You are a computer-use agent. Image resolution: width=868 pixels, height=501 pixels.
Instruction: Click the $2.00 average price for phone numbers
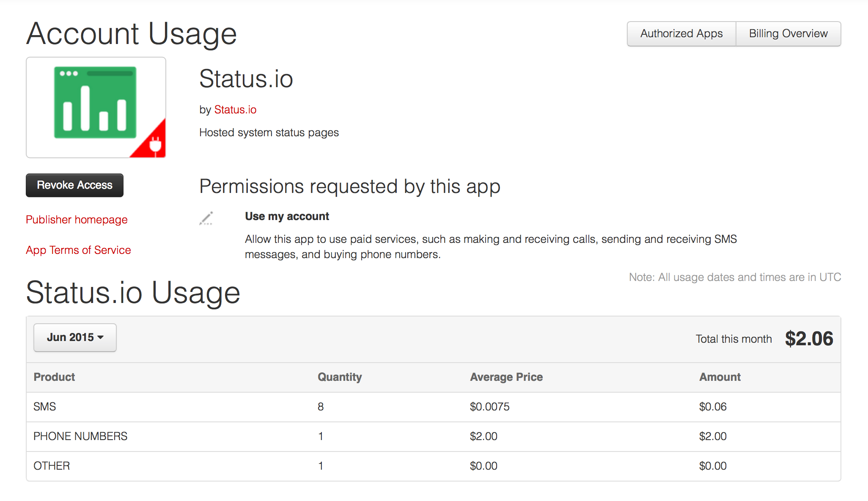[483, 436]
